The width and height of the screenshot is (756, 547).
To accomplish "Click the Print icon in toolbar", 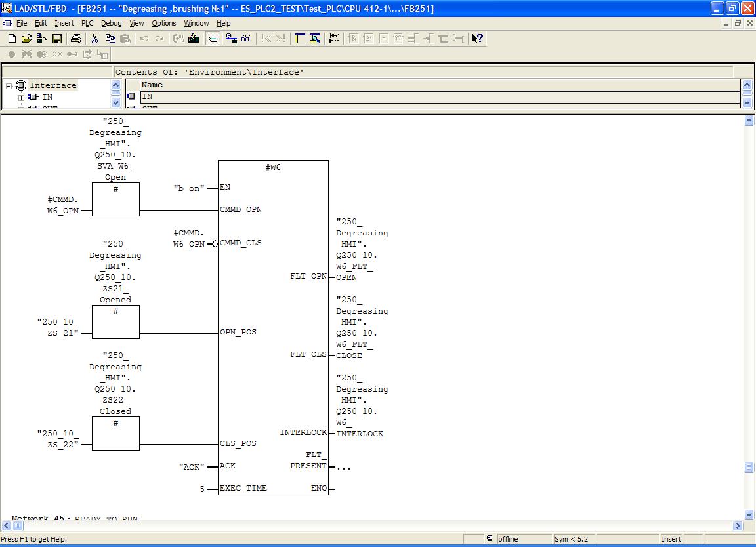I will click(76, 39).
